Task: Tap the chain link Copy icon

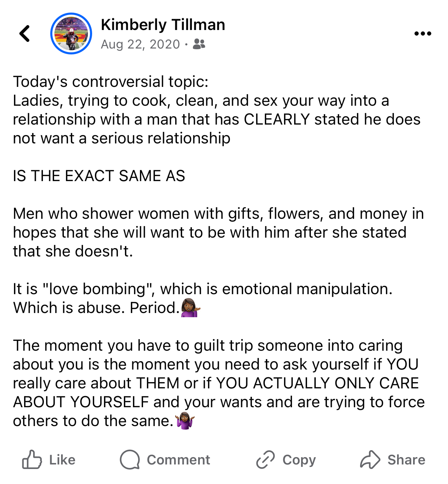Action: click(266, 459)
